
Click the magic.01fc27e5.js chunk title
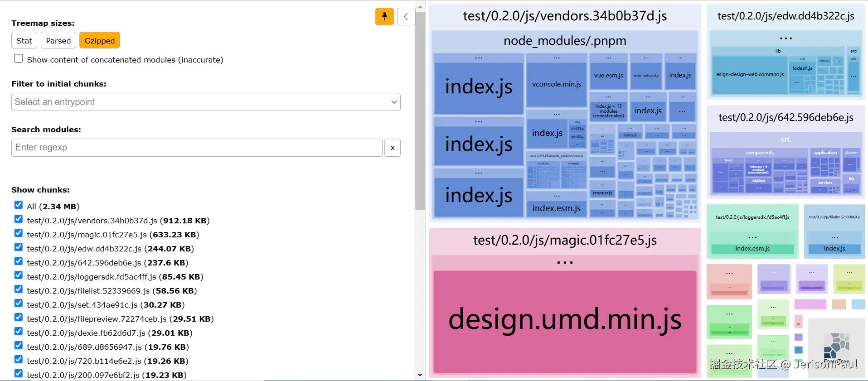[x=565, y=240]
